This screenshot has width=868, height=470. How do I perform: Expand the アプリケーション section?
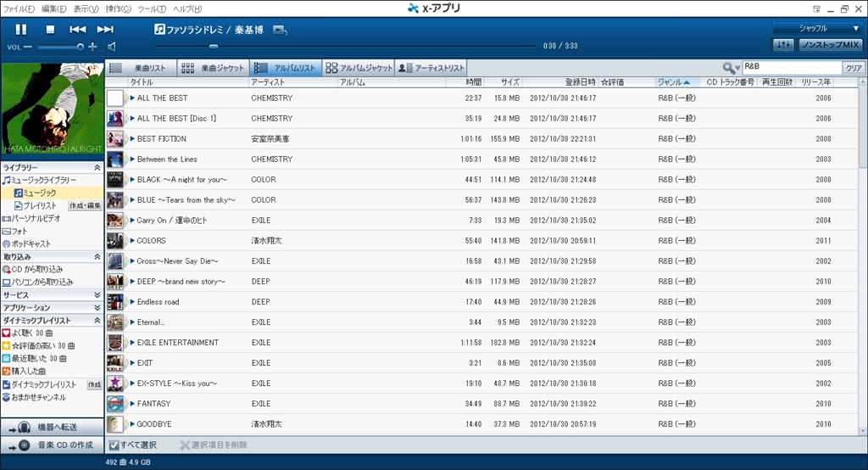click(x=97, y=308)
